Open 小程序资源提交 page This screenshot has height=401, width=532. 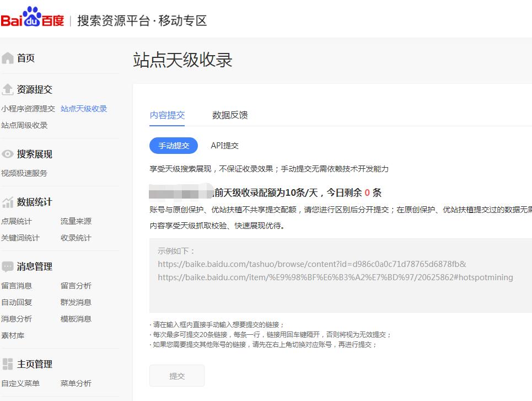pyautogui.click(x=28, y=109)
